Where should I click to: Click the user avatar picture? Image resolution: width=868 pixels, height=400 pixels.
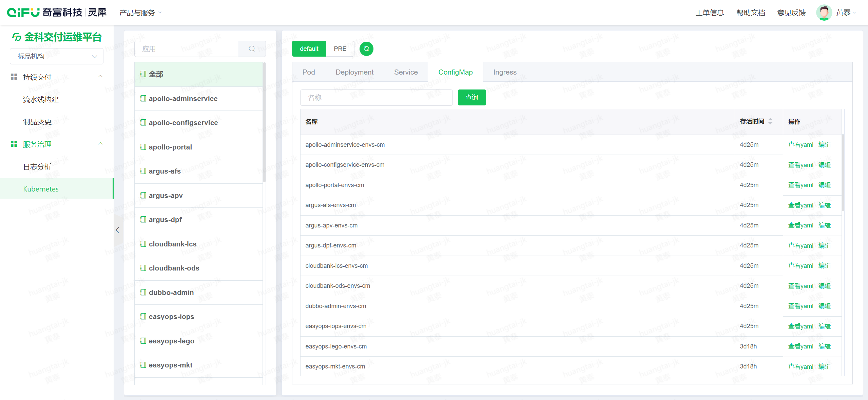click(824, 13)
